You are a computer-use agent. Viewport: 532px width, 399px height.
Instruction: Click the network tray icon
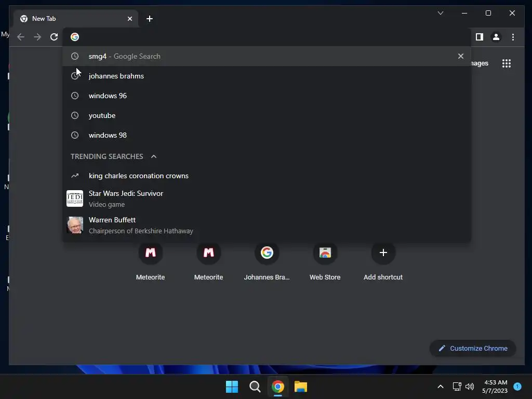point(457,387)
